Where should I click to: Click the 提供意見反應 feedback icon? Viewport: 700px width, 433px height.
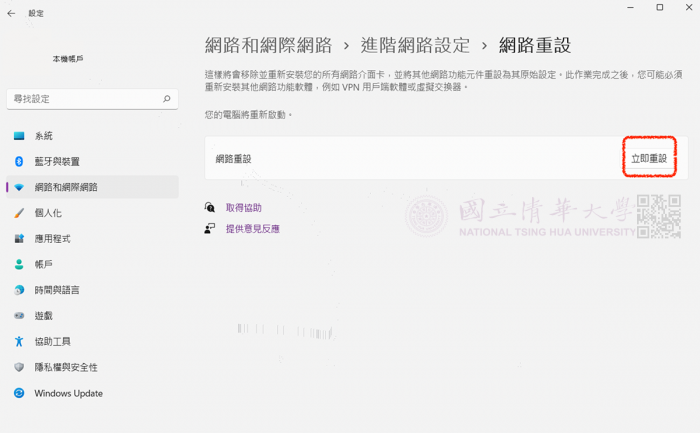point(210,228)
